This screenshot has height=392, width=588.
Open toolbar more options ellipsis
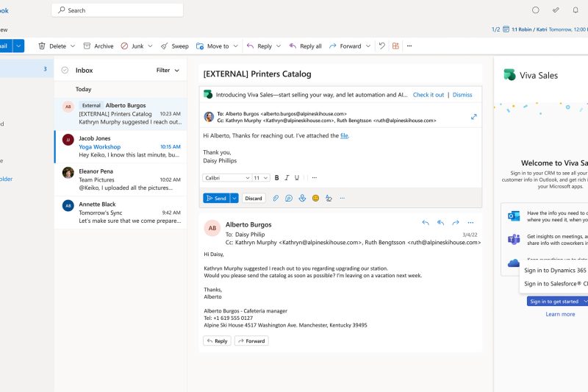coord(409,46)
